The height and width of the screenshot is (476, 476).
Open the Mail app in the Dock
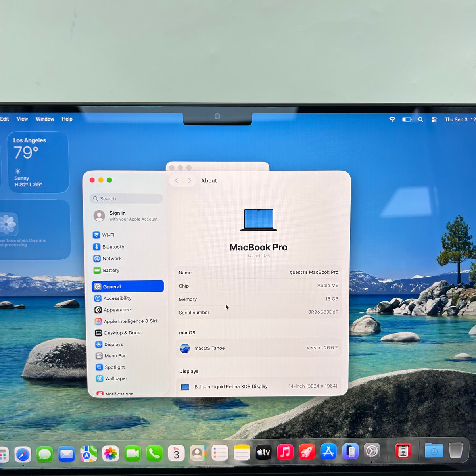click(67, 454)
